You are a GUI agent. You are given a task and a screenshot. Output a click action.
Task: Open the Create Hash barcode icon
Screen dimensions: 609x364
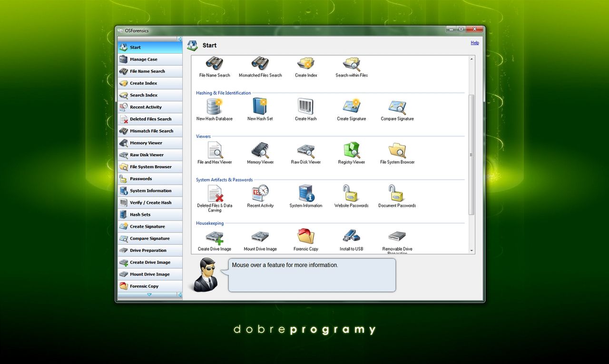coord(305,106)
